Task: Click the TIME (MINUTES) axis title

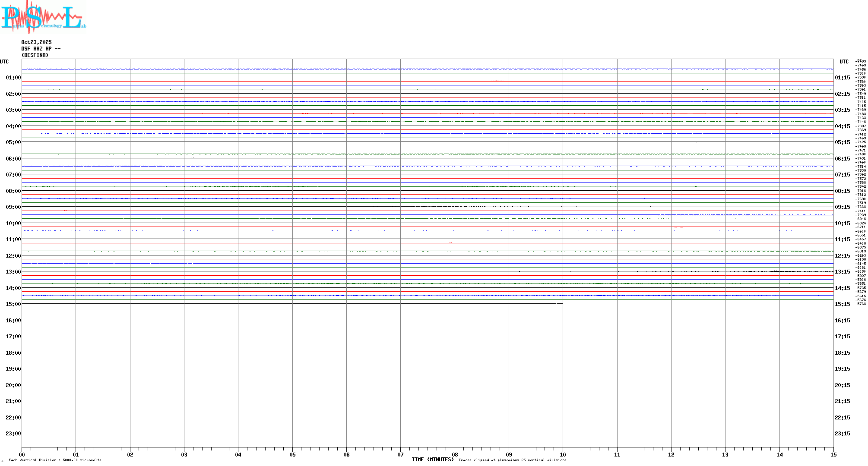Action: click(x=432, y=460)
